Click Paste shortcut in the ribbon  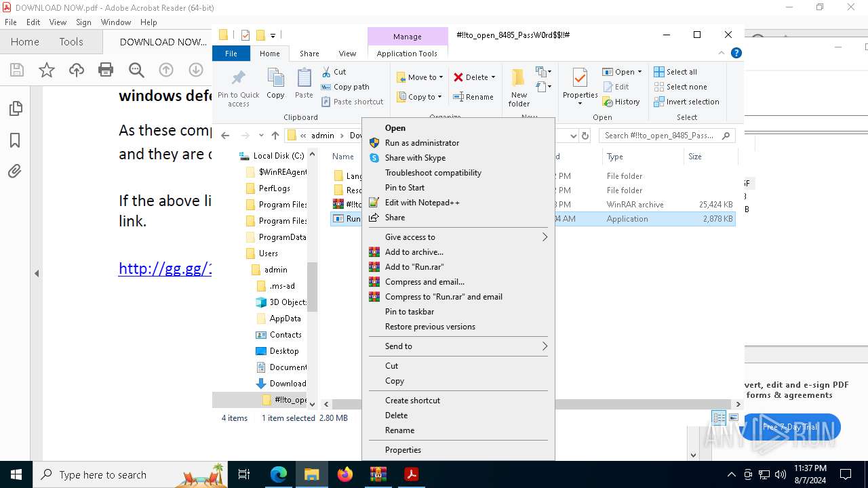tap(352, 102)
